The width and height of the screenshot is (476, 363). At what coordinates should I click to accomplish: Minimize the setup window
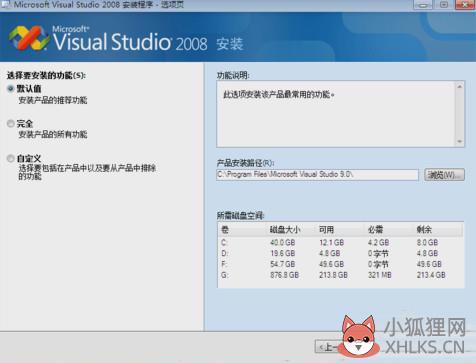[423, 5]
